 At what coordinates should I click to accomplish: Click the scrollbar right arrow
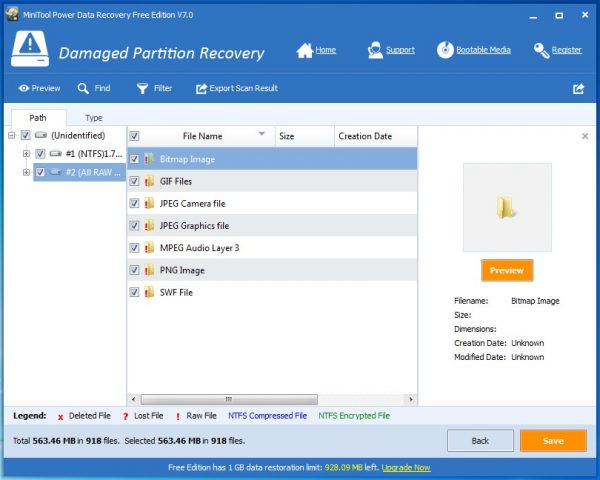tap(411, 399)
